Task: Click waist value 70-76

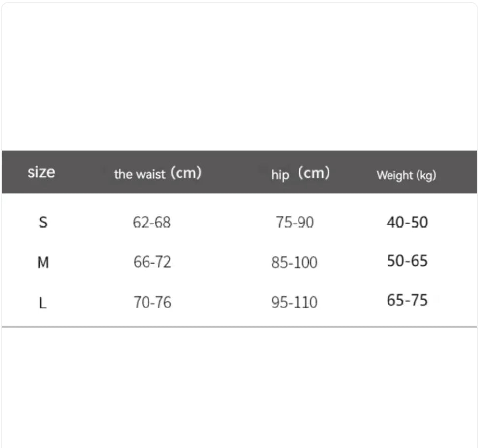Action: tap(152, 303)
